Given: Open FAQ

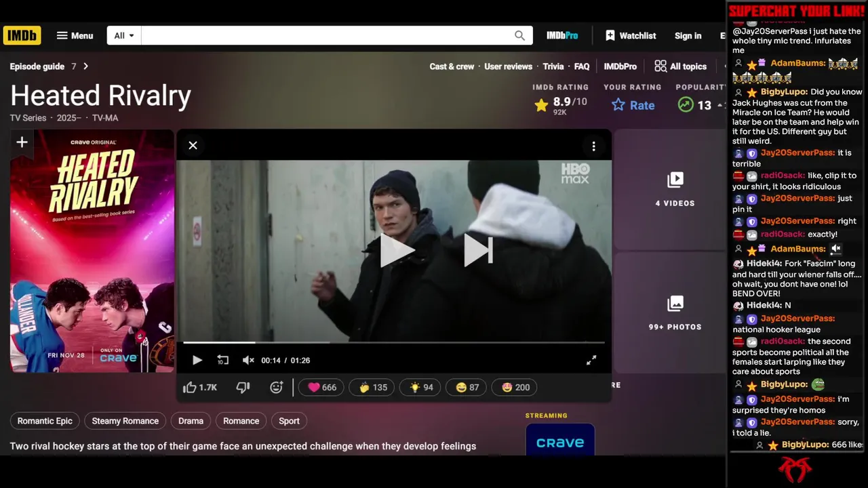Looking at the screenshot, I should pyautogui.click(x=582, y=66).
